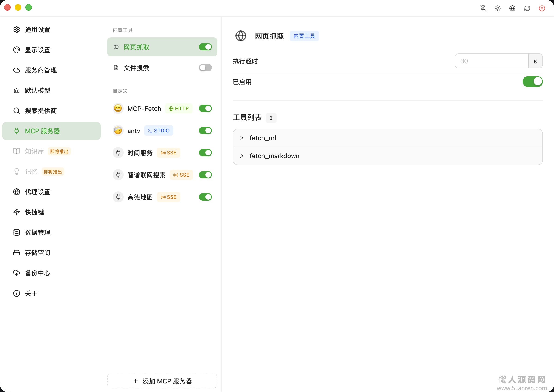Screen dimensions: 554x392
Task: Click the refresh icon in title bar
Action: click(x=527, y=8)
